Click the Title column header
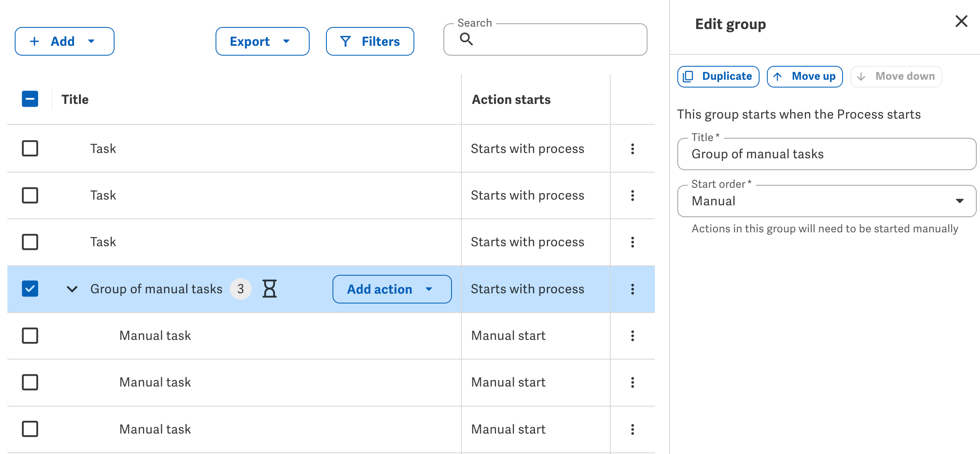Image resolution: width=980 pixels, height=454 pixels. [x=75, y=99]
